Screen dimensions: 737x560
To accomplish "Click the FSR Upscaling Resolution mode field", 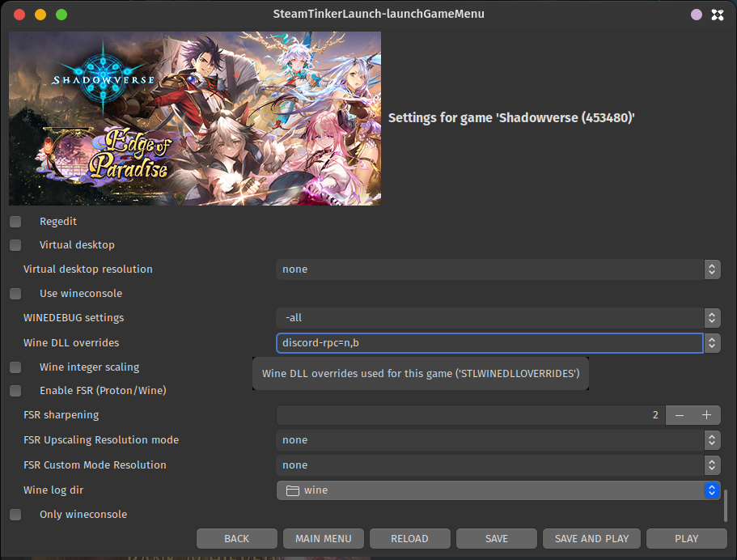I will pos(489,440).
